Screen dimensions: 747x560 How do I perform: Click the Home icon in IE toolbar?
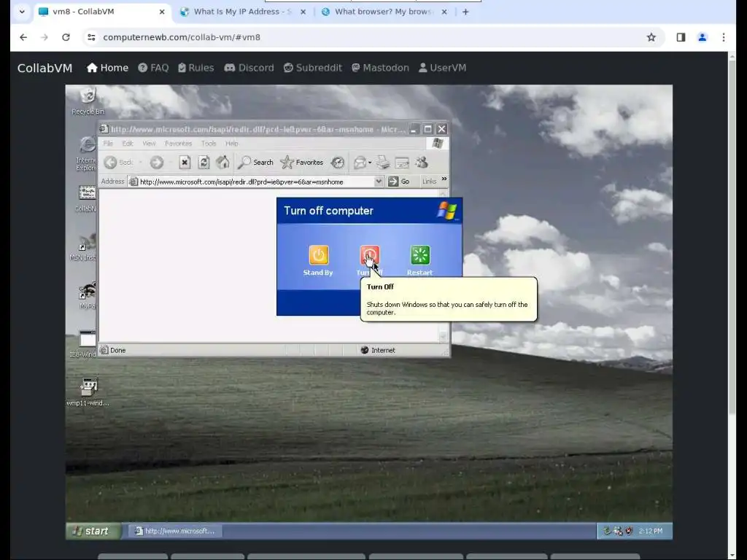[222, 163]
